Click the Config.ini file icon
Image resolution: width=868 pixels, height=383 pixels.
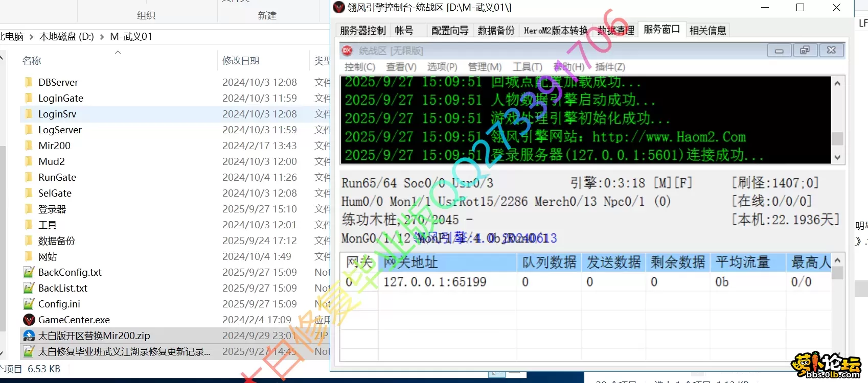coord(29,304)
